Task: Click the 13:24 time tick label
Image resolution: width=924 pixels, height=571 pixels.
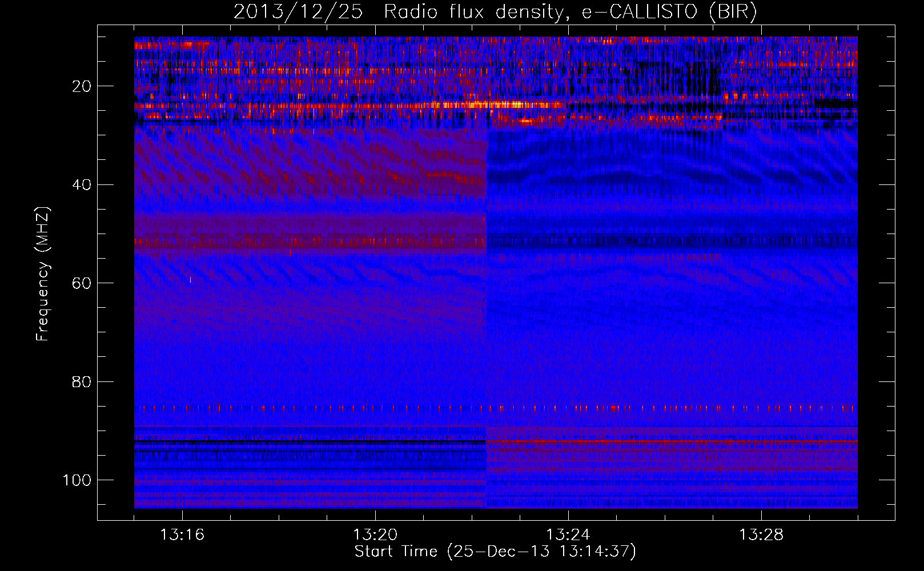Action: [568, 535]
